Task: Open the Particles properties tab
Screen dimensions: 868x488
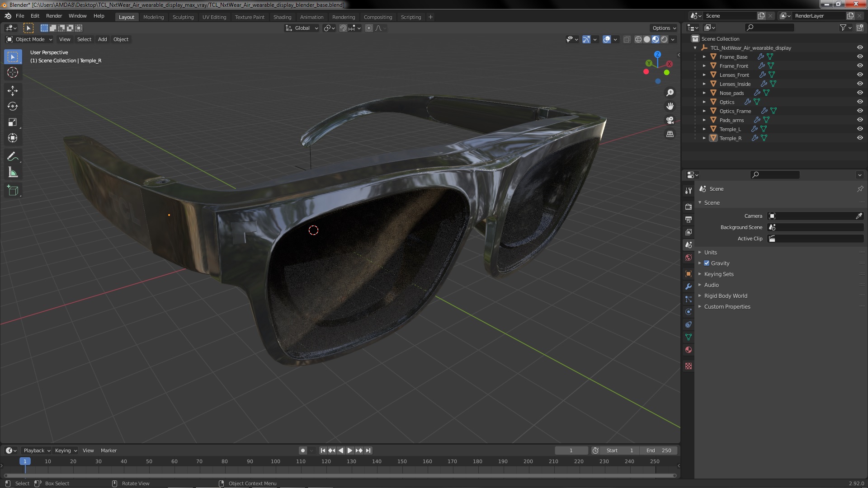Action: (689, 299)
